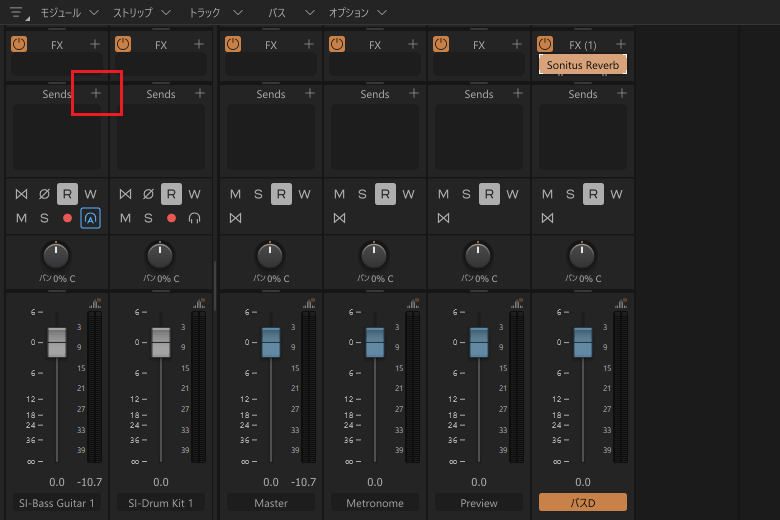Enable automation write on Preview bus
The height and width of the screenshot is (520, 780).
tap(512, 194)
